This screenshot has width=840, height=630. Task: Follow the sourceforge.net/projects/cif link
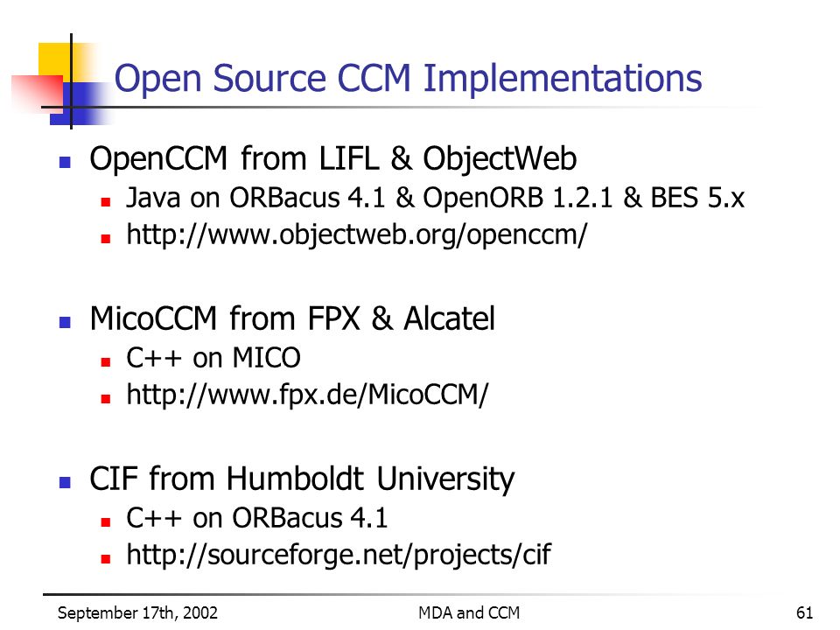(x=339, y=555)
